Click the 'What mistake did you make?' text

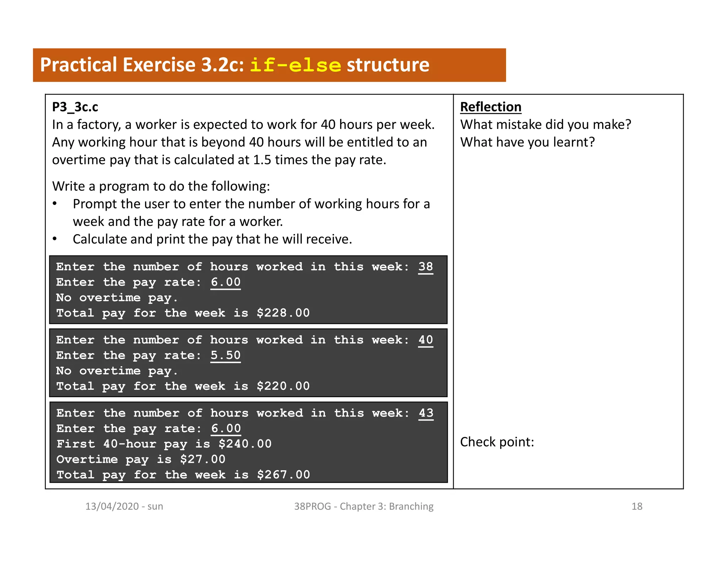(x=545, y=125)
